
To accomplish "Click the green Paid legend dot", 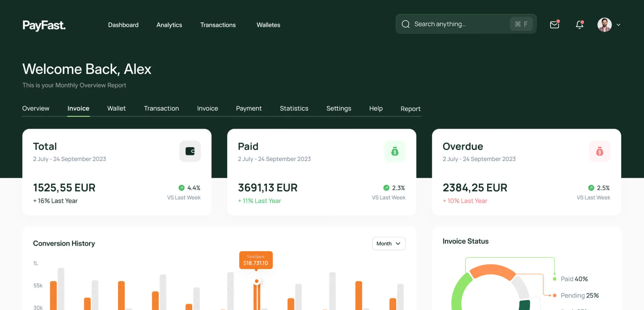I will (x=554, y=279).
